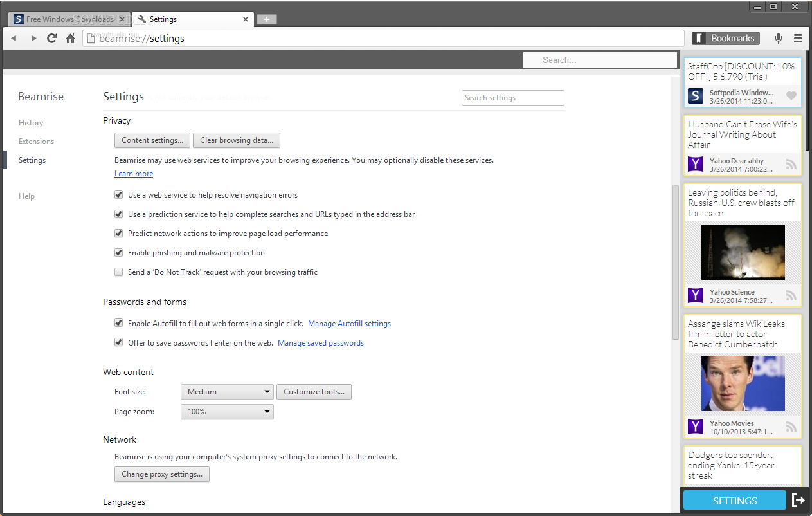This screenshot has width=812, height=516.
Task: Click the page vertical scrollbar thumb
Action: 675,263
